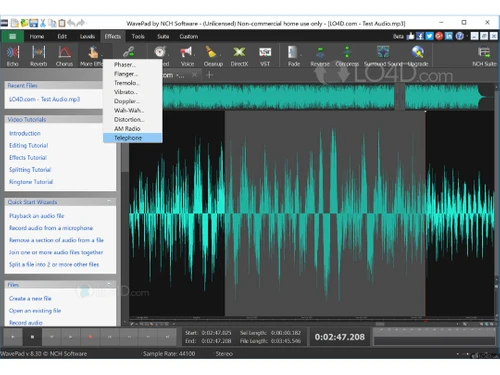Click the Twitter share icon
This screenshot has height=375, width=500.
[x=429, y=36]
